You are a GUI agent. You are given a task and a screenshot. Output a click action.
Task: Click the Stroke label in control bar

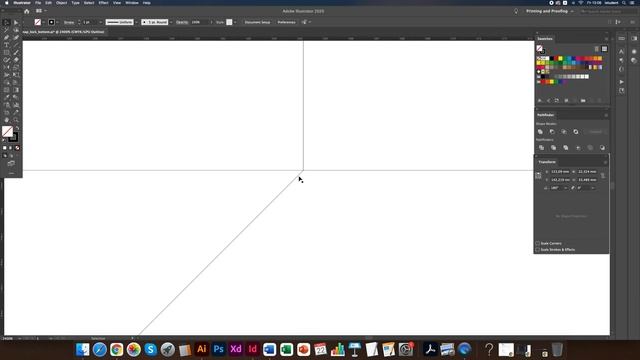69,22
